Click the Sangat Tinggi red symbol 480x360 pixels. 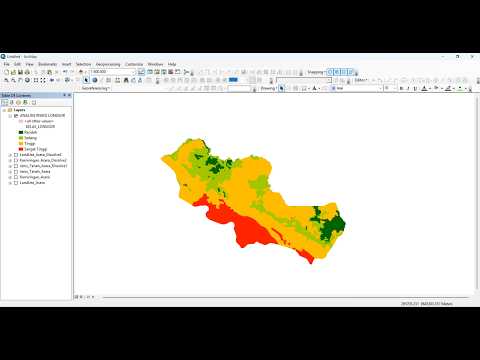pyautogui.click(x=21, y=149)
